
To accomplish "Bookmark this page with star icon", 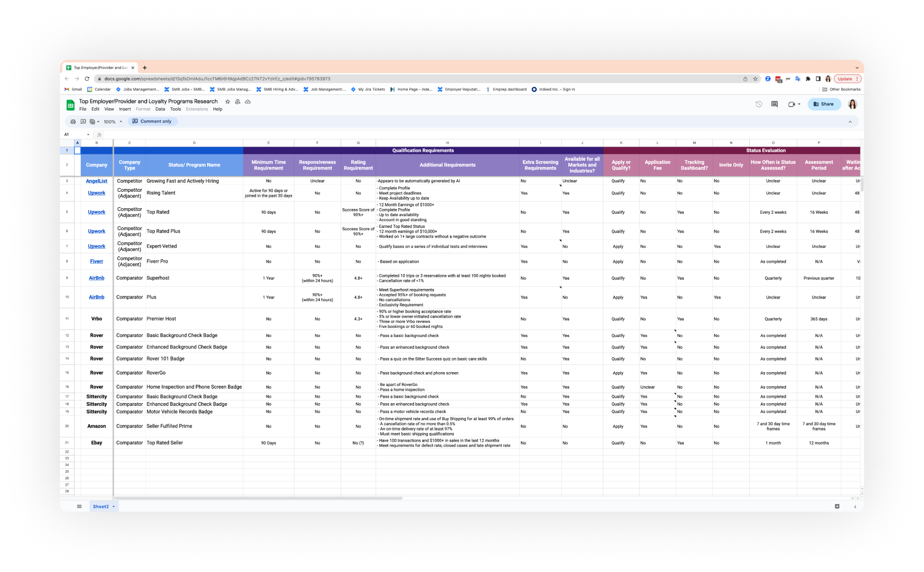I will (755, 79).
